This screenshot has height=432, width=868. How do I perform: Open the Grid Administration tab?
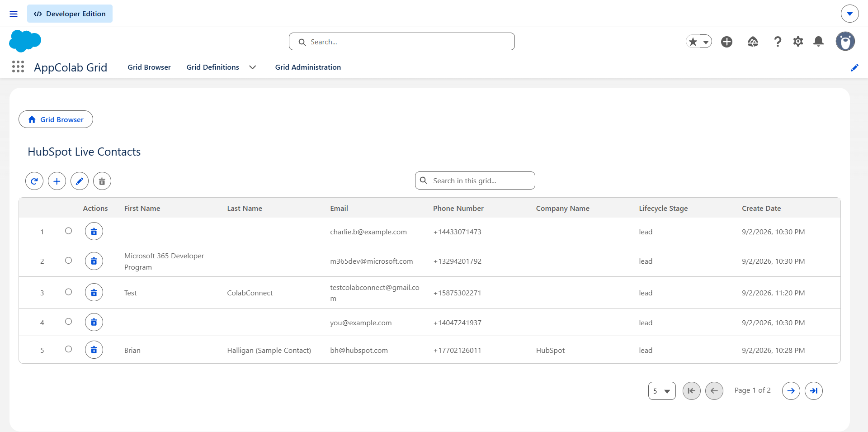click(308, 67)
